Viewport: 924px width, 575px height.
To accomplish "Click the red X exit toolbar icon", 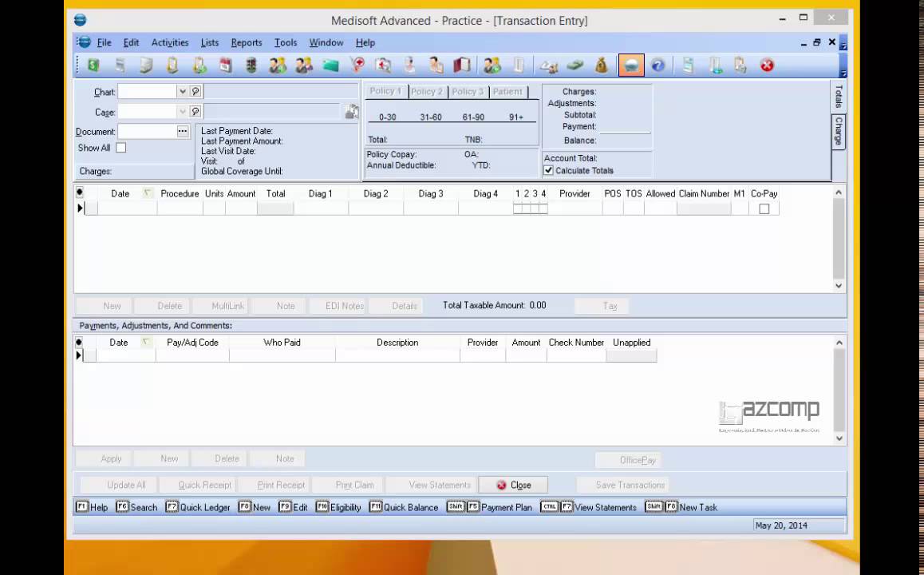I will point(767,65).
